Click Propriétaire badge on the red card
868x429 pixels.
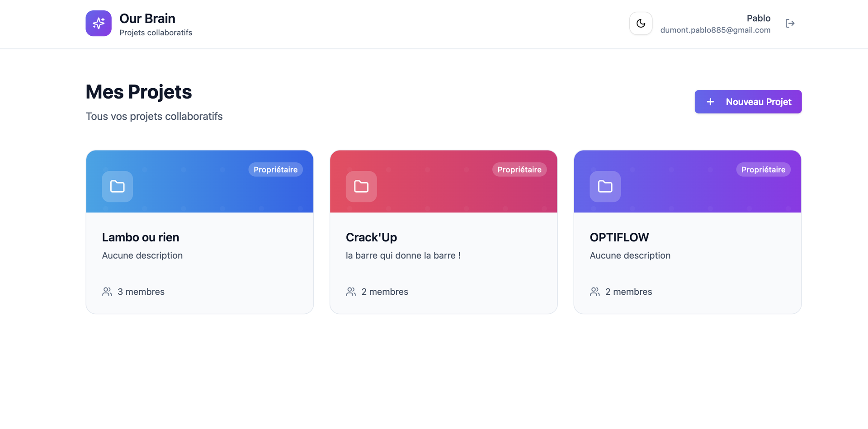519,170
